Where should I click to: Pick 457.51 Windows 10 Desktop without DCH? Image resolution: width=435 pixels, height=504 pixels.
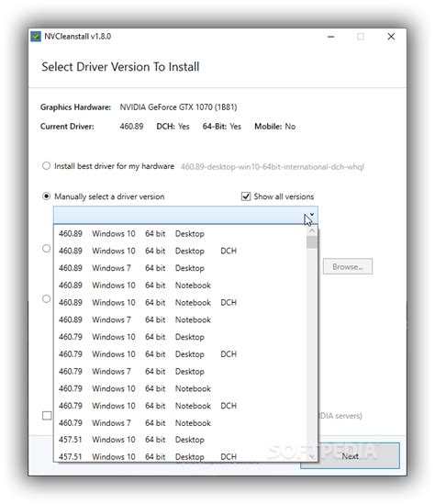tap(180, 440)
